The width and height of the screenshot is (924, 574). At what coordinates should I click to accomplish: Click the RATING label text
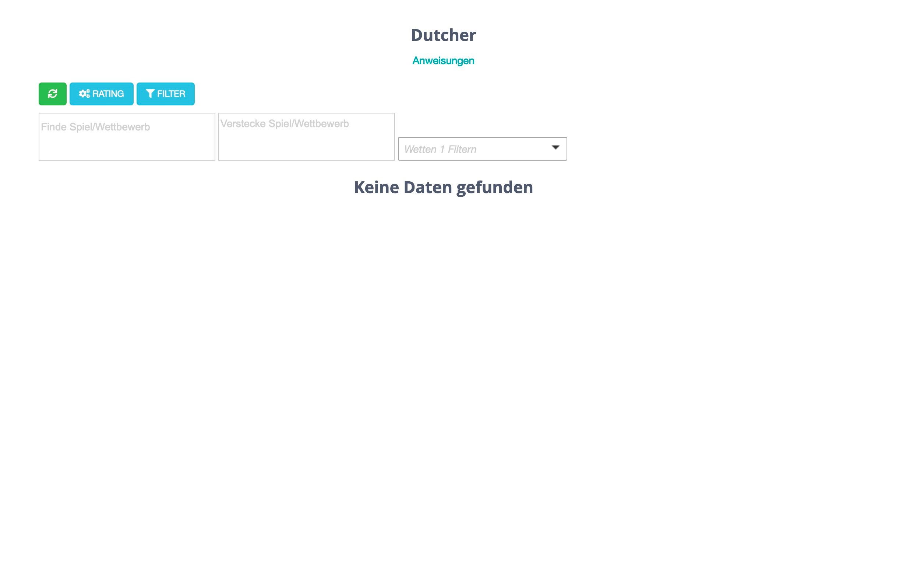[108, 94]
